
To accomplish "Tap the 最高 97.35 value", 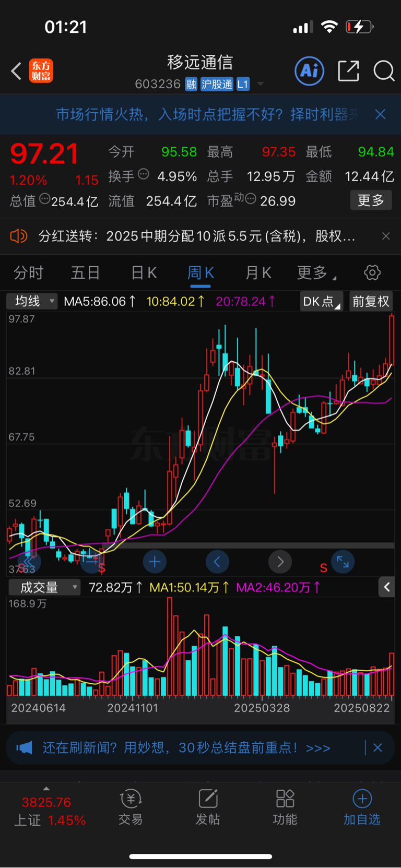I will pyautogui.click(x=279, y=152).
